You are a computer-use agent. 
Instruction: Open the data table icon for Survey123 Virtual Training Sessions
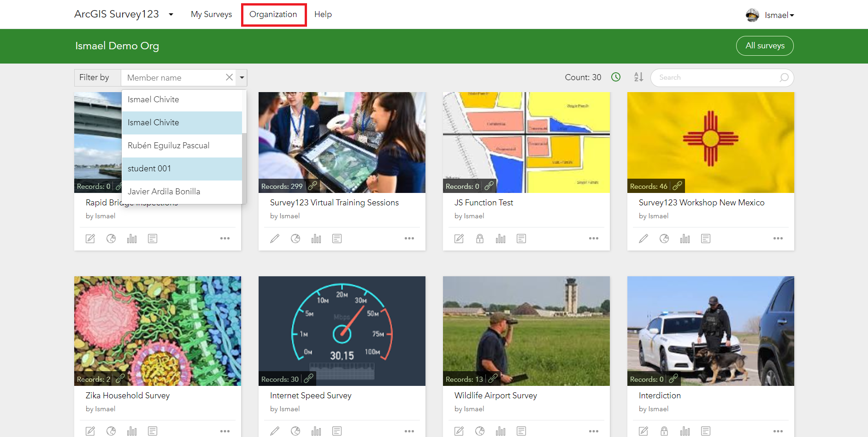click(337, 239)
